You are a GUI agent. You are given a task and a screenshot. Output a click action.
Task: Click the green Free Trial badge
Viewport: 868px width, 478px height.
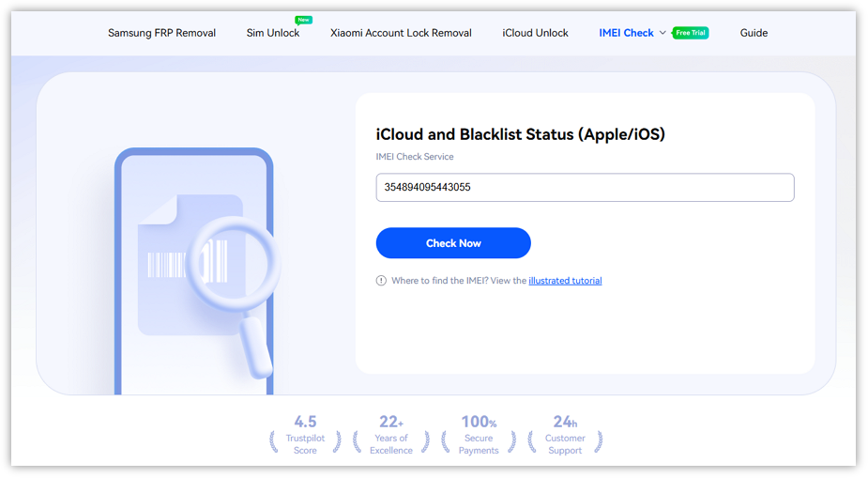point(691,33)
